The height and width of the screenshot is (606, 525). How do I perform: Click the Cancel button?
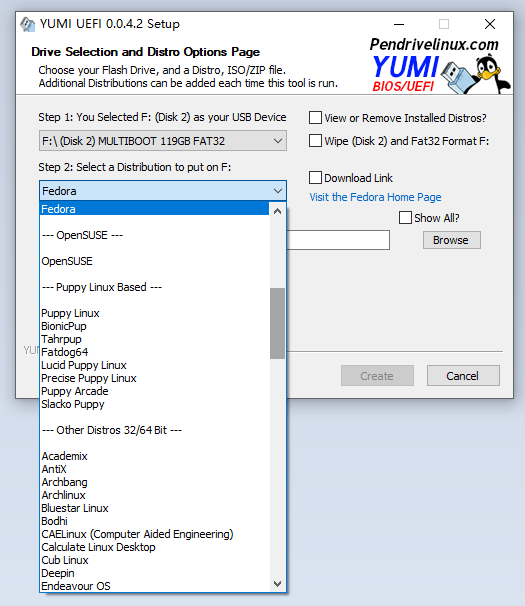[463, 376]
